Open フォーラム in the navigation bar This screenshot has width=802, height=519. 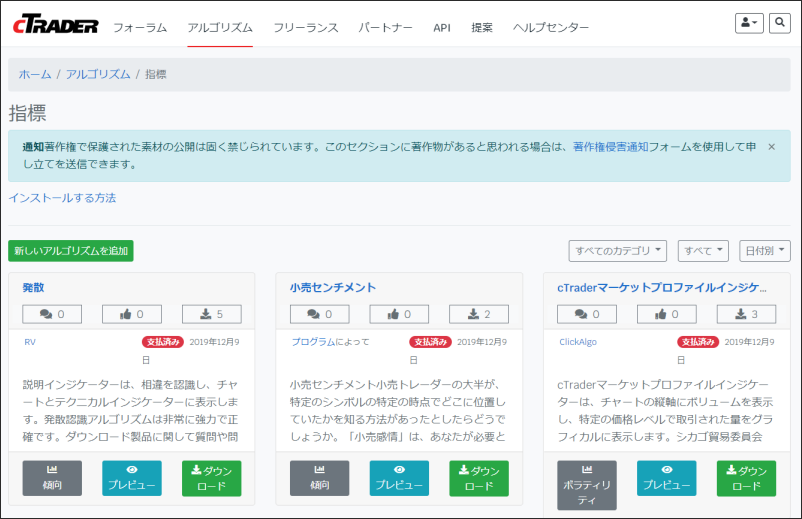[x=140, y=27]
